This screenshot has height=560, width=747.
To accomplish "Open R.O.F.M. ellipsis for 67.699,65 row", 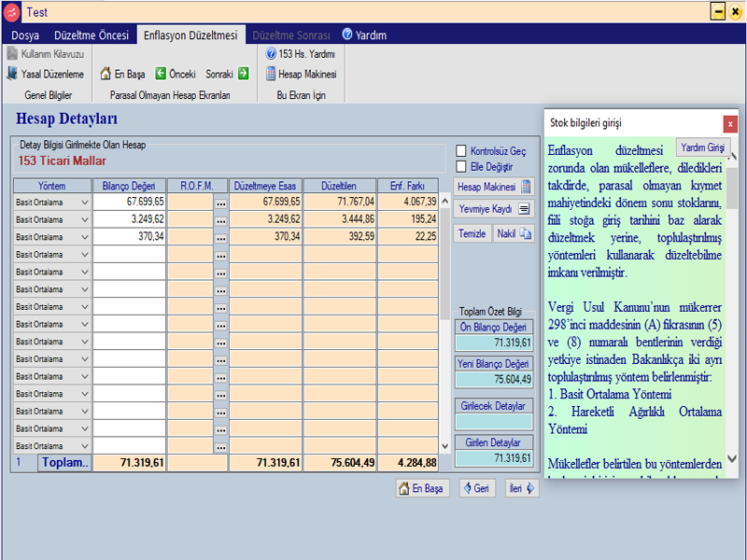I will coord(220,203).
